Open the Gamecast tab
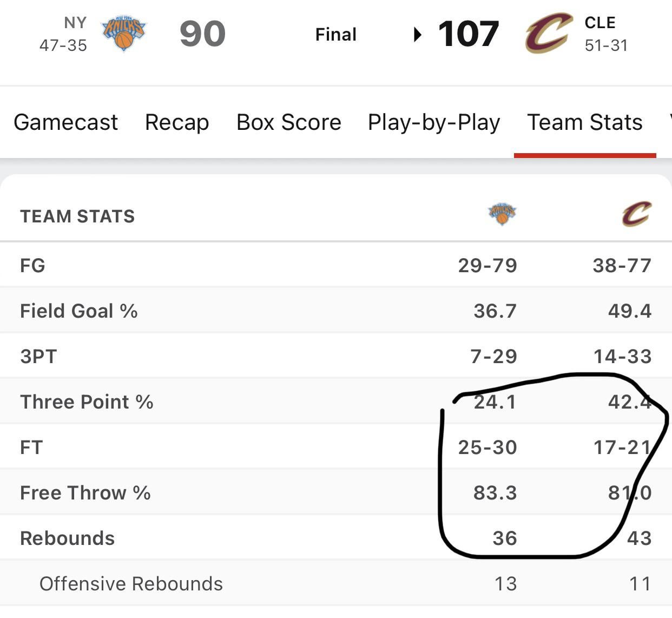This screenshot has height=618, width=672. [x=65, y=122]
